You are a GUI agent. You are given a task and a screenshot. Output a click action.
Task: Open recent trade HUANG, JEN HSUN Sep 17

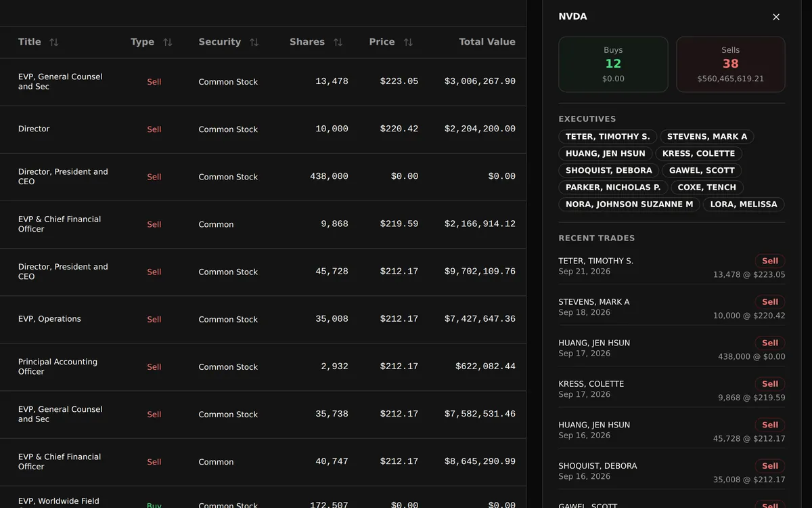click(672, 349)
